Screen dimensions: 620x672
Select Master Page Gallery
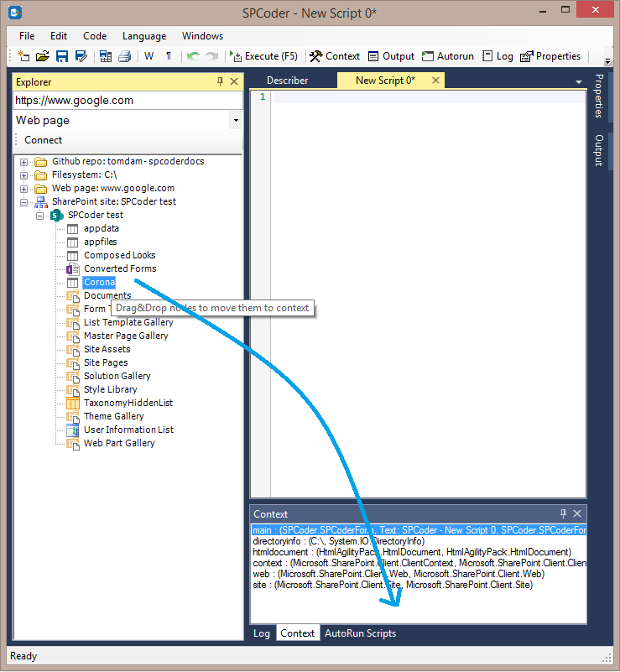[126, 336]
